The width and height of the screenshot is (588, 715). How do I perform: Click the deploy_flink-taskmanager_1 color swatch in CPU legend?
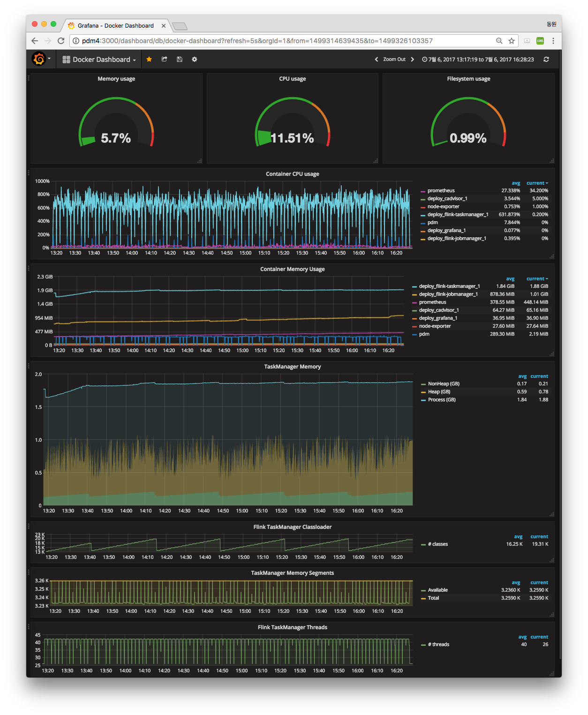pyautogui.click(x=423, y=215)
